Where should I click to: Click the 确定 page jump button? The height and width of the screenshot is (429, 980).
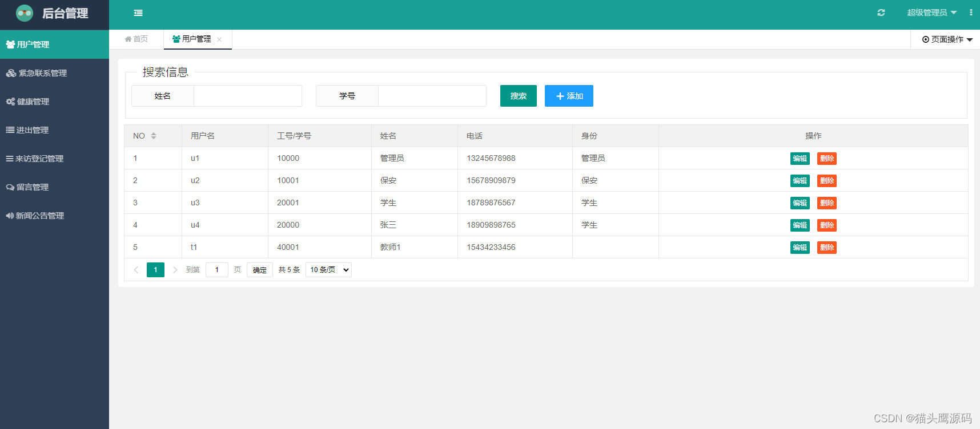point(260,270)
